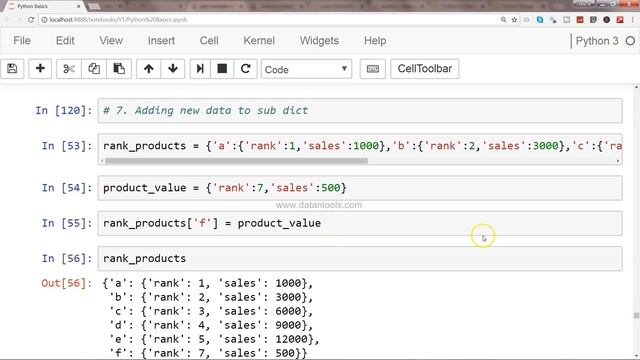Open the Widgets menu
This screenshot has height=360, width=640.
click(319, 41)
